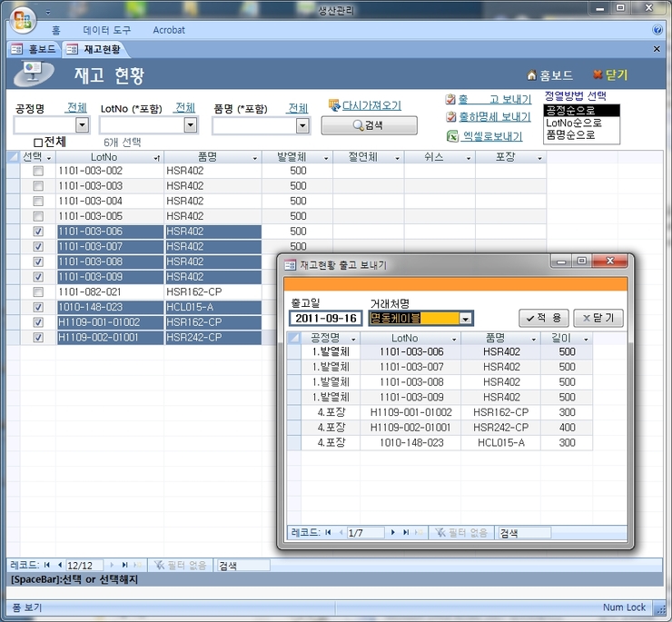
Task: Select 공정순으로 sort option
Action: tap(581, 111)
